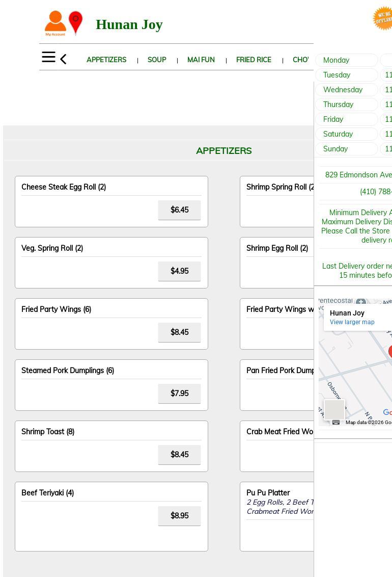The width and height of the screenshot is (392, 577).
Task: Select the Beef Teriyaki (4) name
Action: point(47,492)
